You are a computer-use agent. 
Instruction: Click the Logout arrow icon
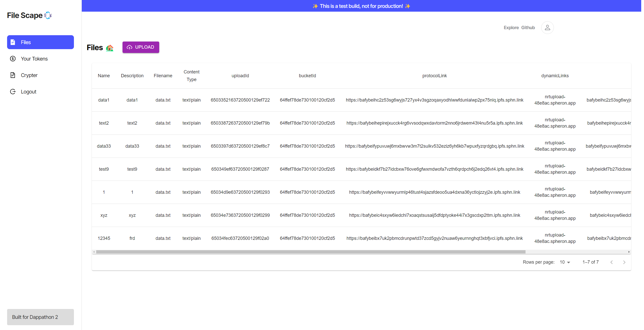pos(13,92)
